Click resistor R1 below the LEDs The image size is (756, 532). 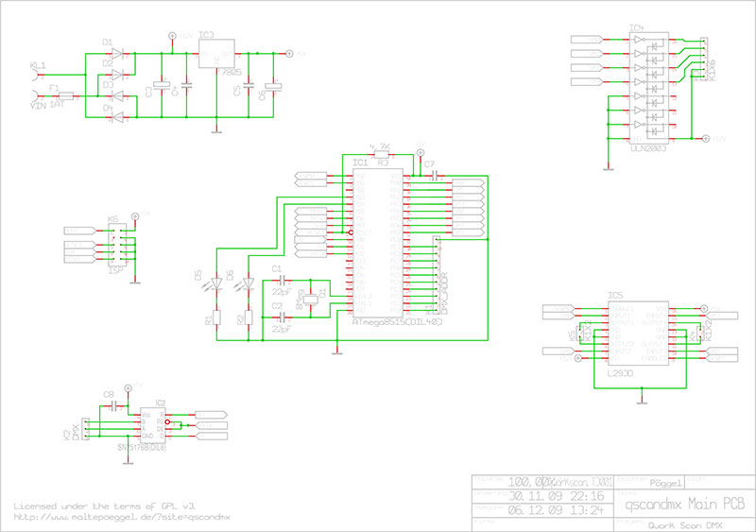tap(216, 319)
